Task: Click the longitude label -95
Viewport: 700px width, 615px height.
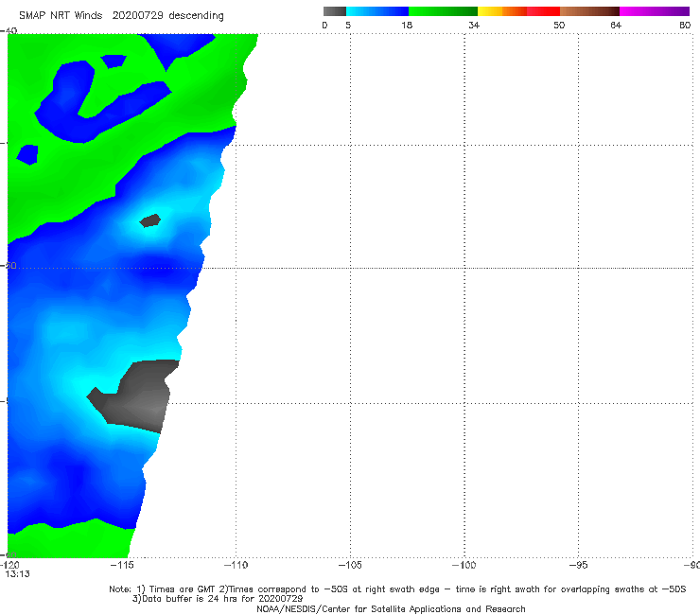Action: point(579,565)
